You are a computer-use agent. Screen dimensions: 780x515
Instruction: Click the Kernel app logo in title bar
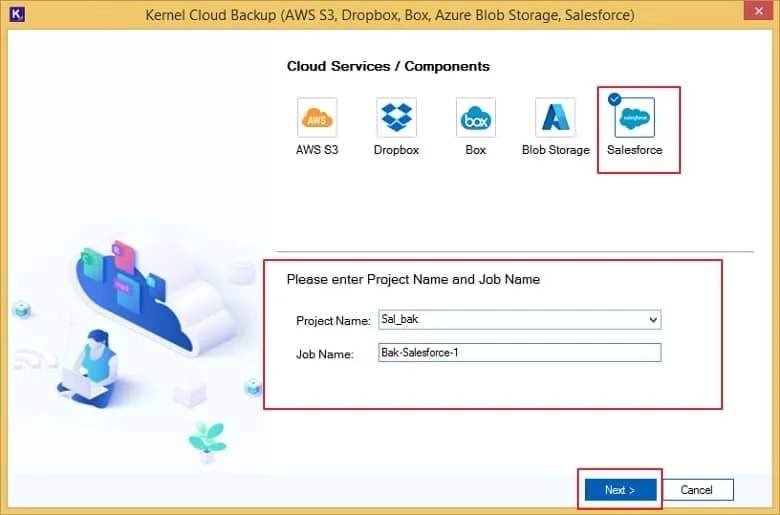click(17, 14)
